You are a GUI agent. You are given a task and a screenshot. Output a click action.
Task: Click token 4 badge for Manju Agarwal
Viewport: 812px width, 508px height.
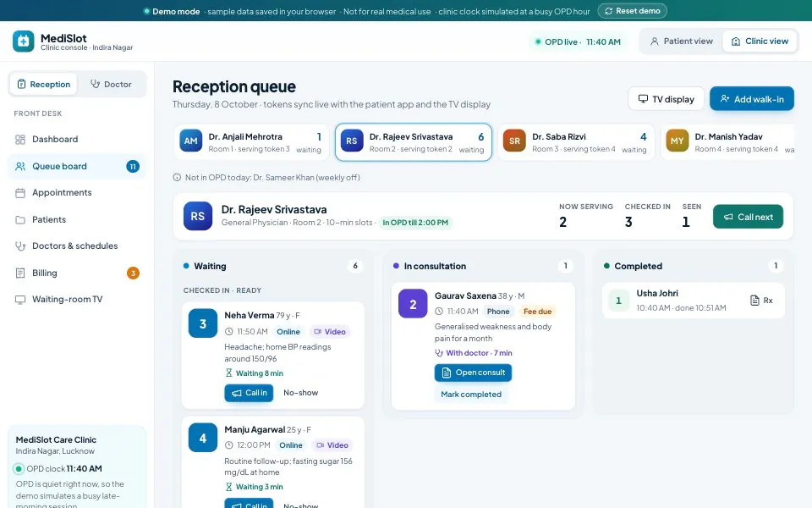tap(203, 438)
